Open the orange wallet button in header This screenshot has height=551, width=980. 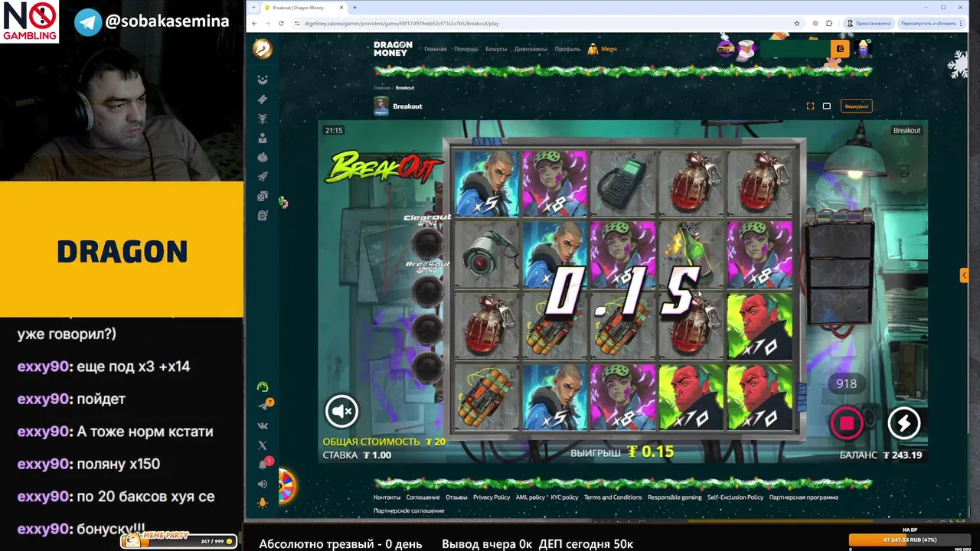[x=840, y=49]
